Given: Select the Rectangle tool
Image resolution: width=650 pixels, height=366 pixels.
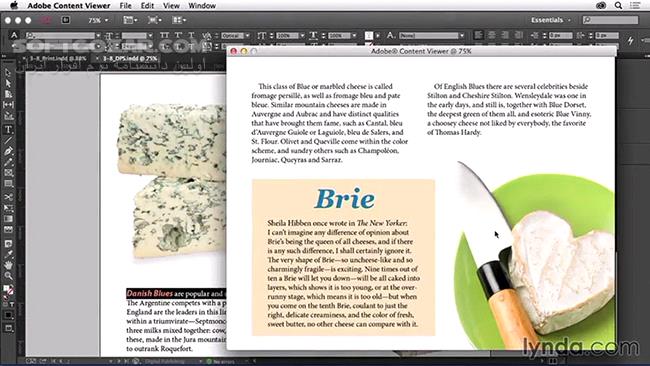Looking at the screenshot, I should click(x=8, y=184).
